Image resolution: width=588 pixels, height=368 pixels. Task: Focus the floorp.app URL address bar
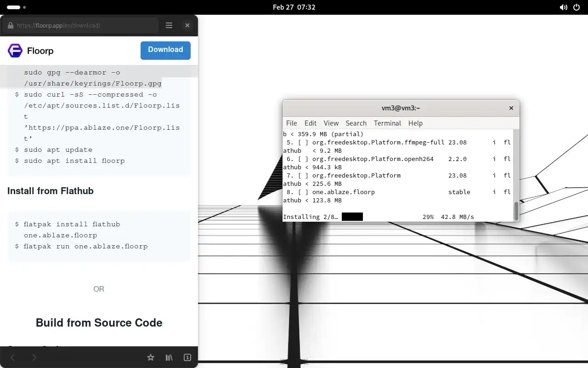point(81,26)
